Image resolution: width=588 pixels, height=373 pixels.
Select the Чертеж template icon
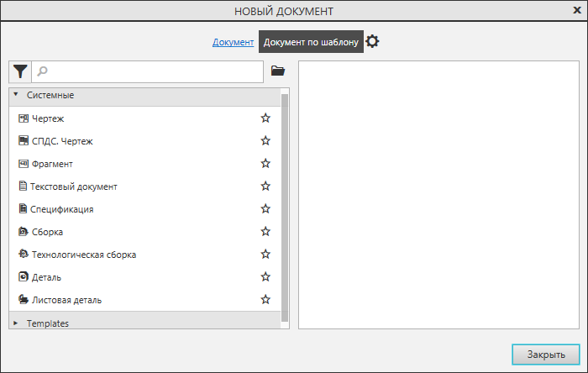tap(24, 118)
